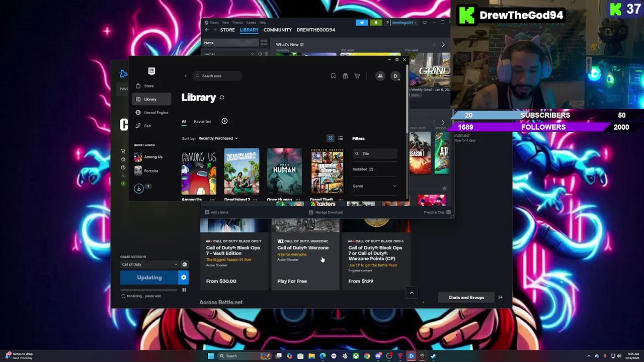
Task: Open Games menu in Steam
Action: coord(251,23)
